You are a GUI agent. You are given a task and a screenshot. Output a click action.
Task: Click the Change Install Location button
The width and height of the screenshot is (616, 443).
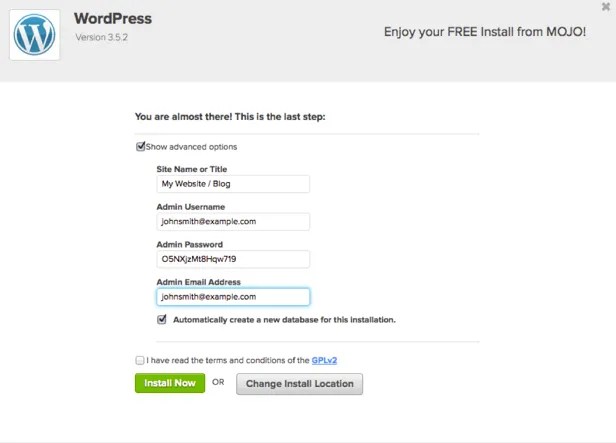click(x=299, y=383)
